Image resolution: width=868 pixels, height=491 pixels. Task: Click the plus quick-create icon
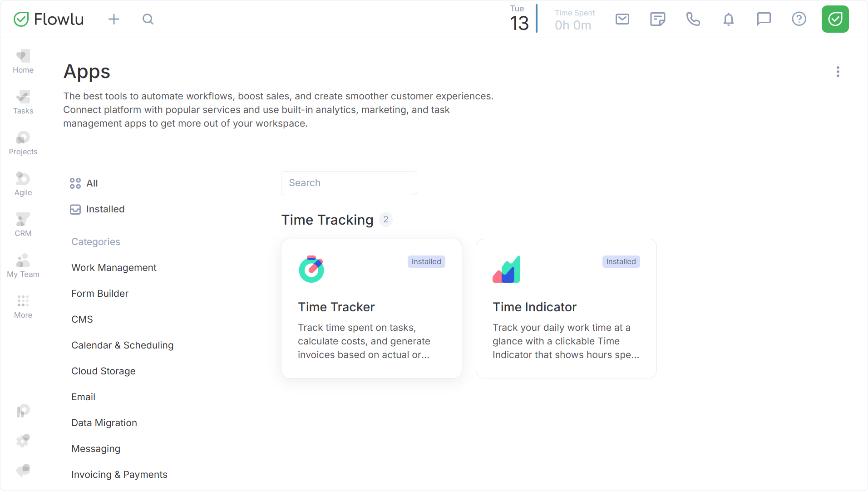pos(114,19)
